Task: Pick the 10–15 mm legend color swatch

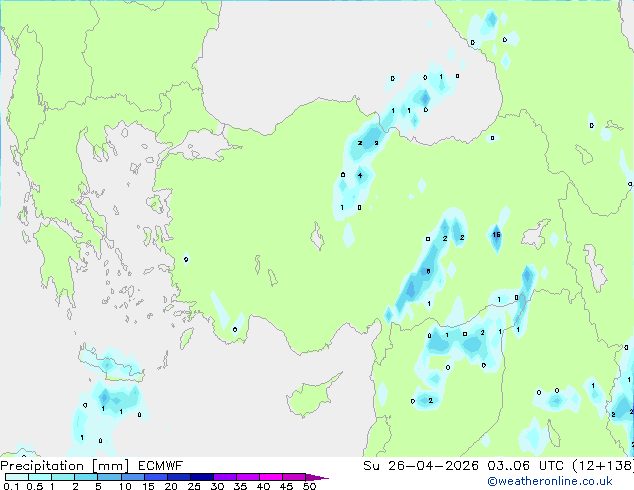Action: (x=132, y=477)
